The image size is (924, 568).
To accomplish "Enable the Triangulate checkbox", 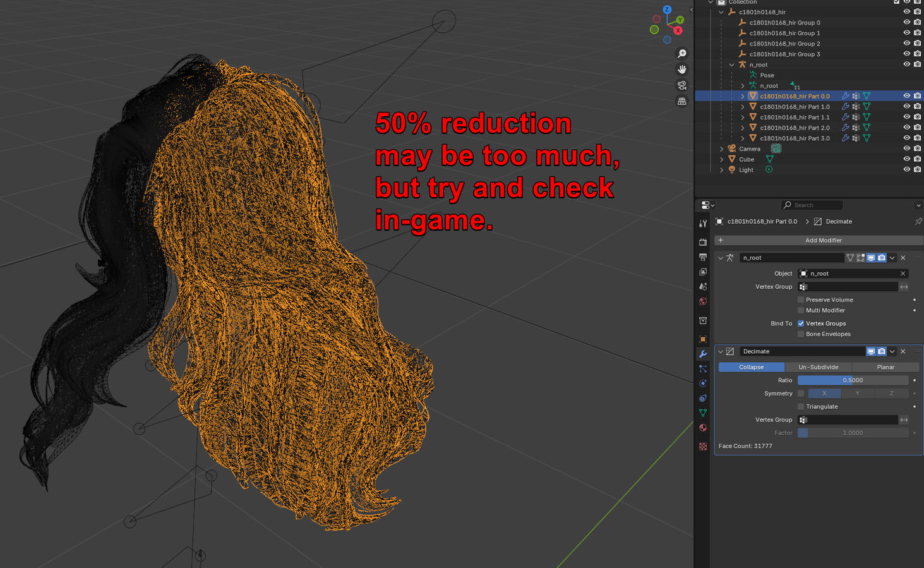I will pos(801,407).
